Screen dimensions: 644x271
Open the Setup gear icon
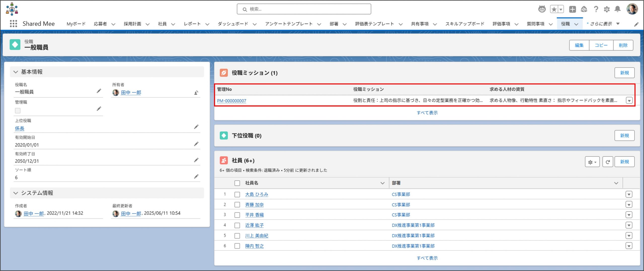[607, 9]
